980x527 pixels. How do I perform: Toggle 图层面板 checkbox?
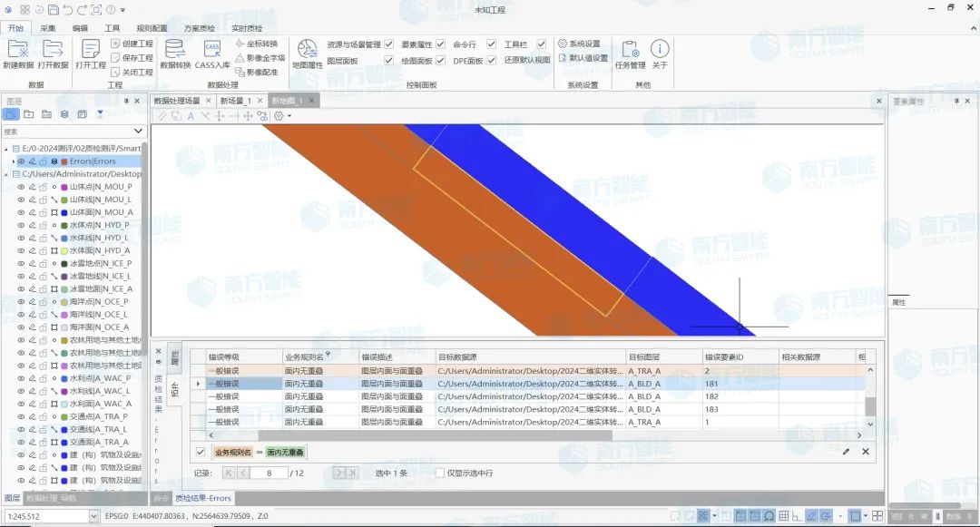pos(388,61)
